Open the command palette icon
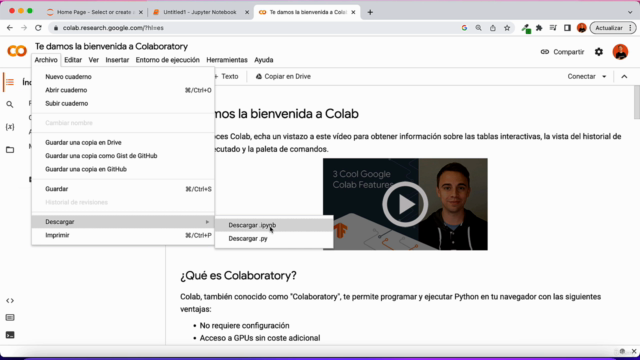The image size is (640, 360). click(x=10, y=318)
